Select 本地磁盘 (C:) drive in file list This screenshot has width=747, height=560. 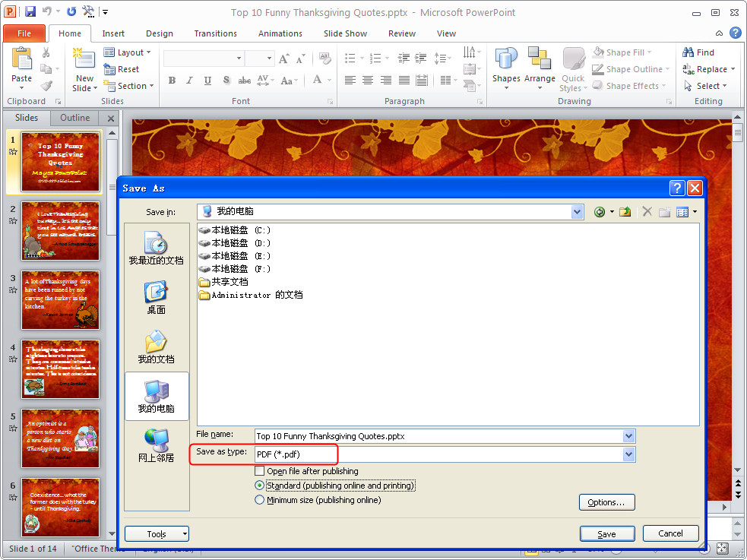point(235,230)
